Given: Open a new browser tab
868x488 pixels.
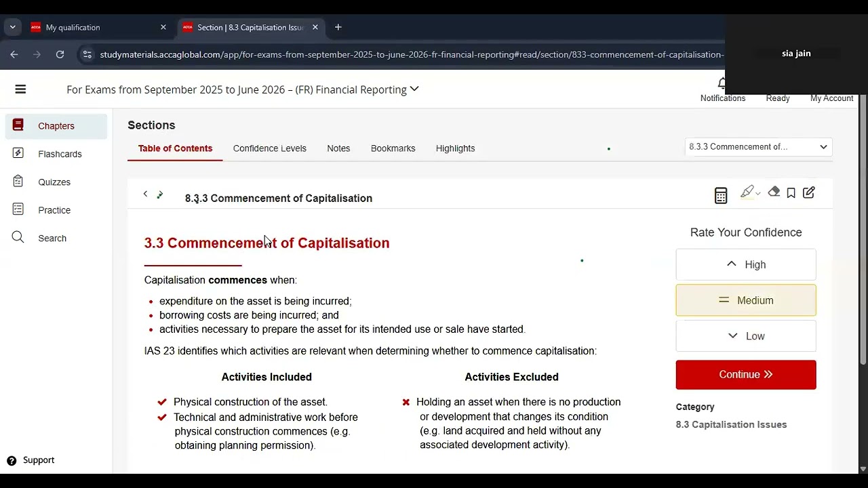Looking at the screenshot, I should tap(338, 27).
